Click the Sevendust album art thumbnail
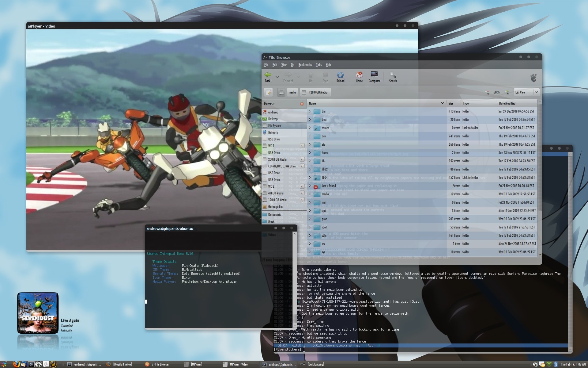This screenshot has width=588, height=368. coord(38,313)
